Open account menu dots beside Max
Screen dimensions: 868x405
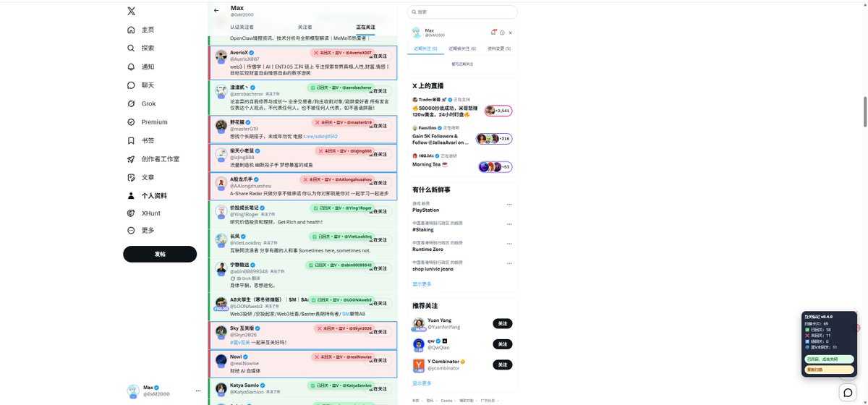(x=198, y=391)
